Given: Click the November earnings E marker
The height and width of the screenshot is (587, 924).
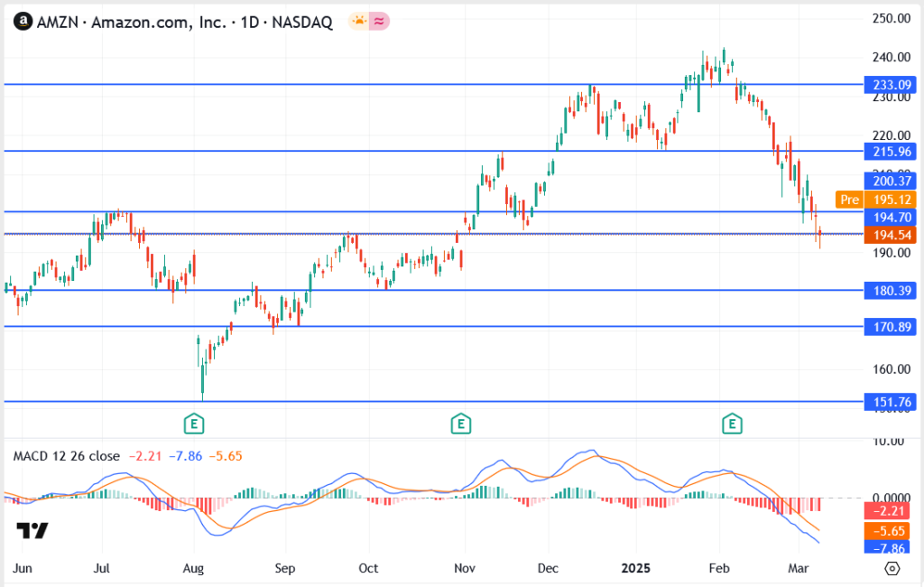Looking at the screenshot, I should point(461,423).
